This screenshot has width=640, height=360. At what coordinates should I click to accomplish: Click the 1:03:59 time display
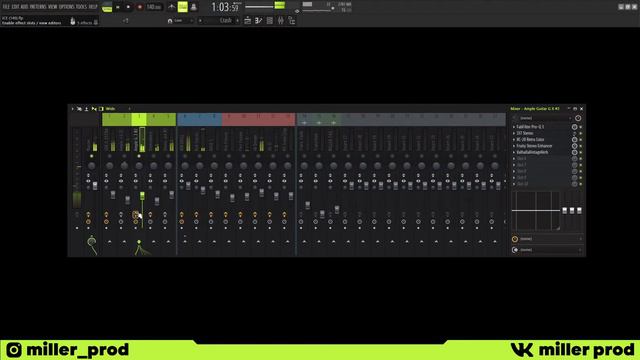[x=225, y=7]
